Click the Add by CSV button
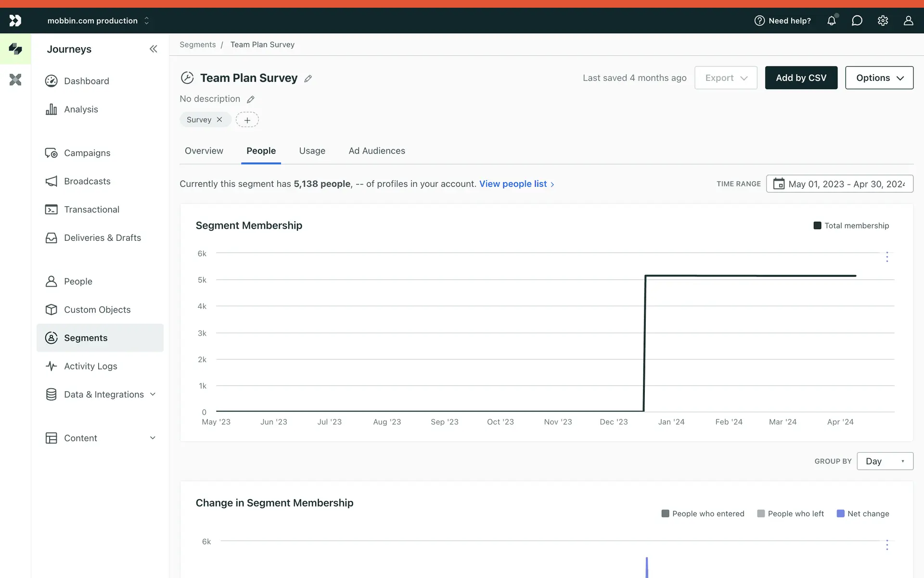This screenshot has width=924, height=578. click(x=801, y=78)
